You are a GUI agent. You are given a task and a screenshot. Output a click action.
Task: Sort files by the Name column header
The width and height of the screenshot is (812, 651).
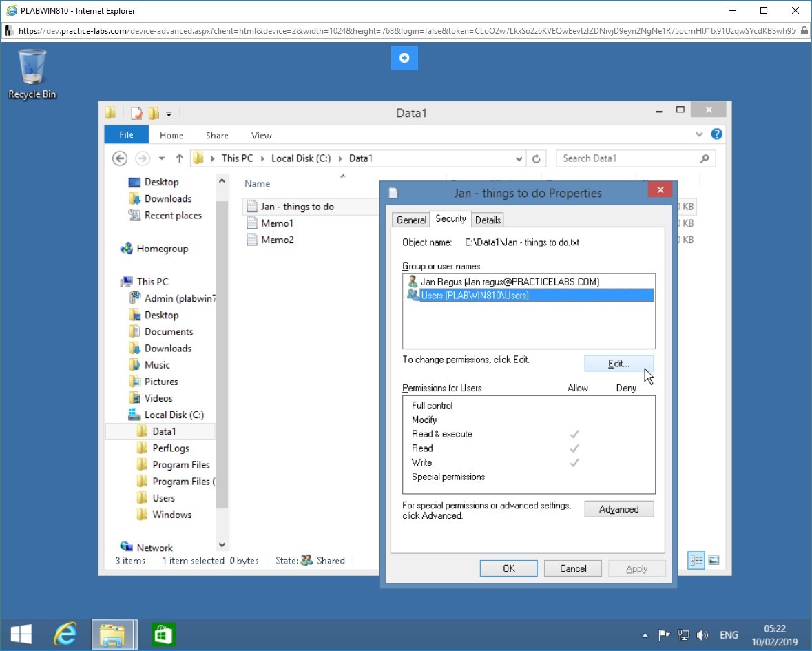(258, 183)
